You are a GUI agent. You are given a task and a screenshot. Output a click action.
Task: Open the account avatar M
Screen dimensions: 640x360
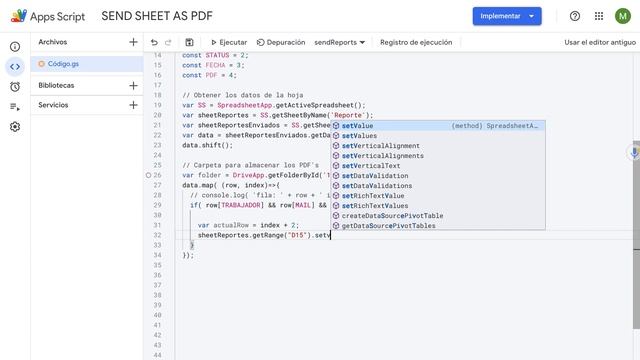pos(623,16)
